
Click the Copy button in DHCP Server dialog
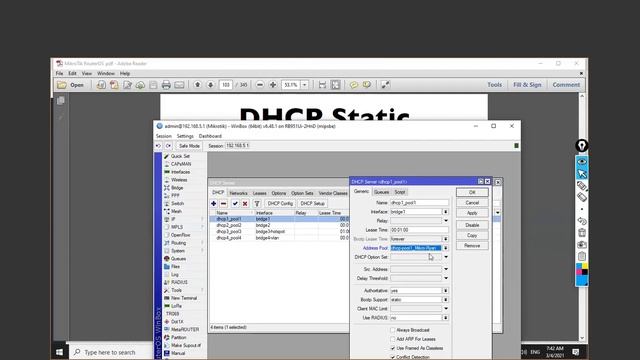(472, 236)
